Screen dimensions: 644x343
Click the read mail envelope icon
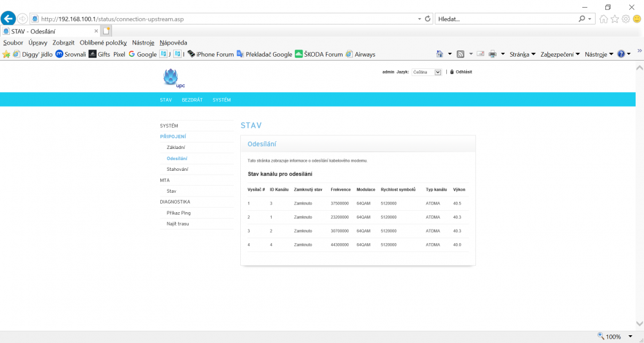(480, 54)
